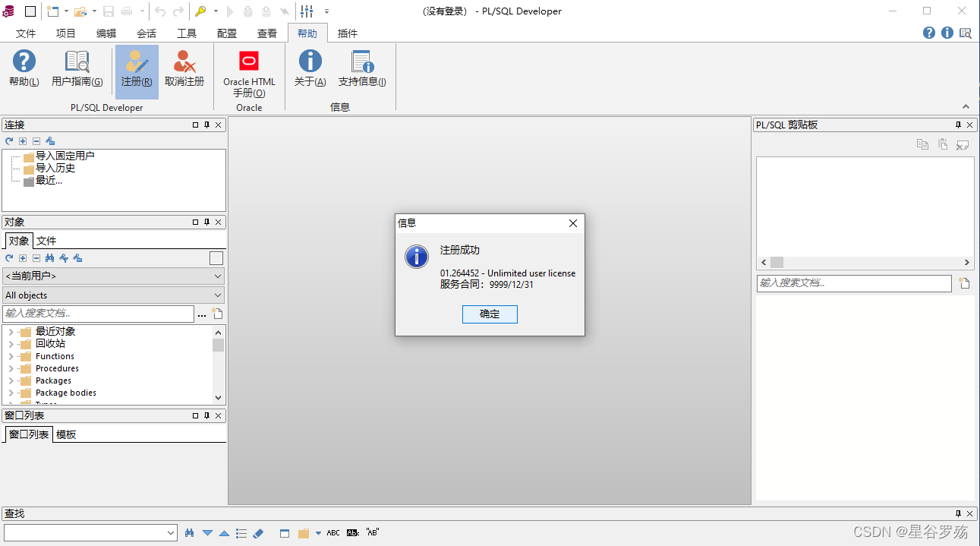Open the Find (查找) text combo box dropdown
Image resolution: width=980 pixels, height=546 pixels.
[x=171, y=533]
